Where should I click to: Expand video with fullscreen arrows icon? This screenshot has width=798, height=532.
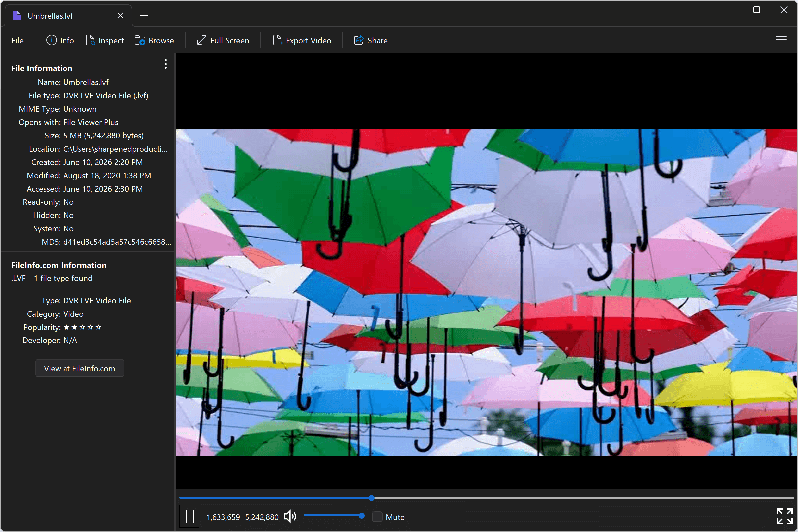pos(784,516)
